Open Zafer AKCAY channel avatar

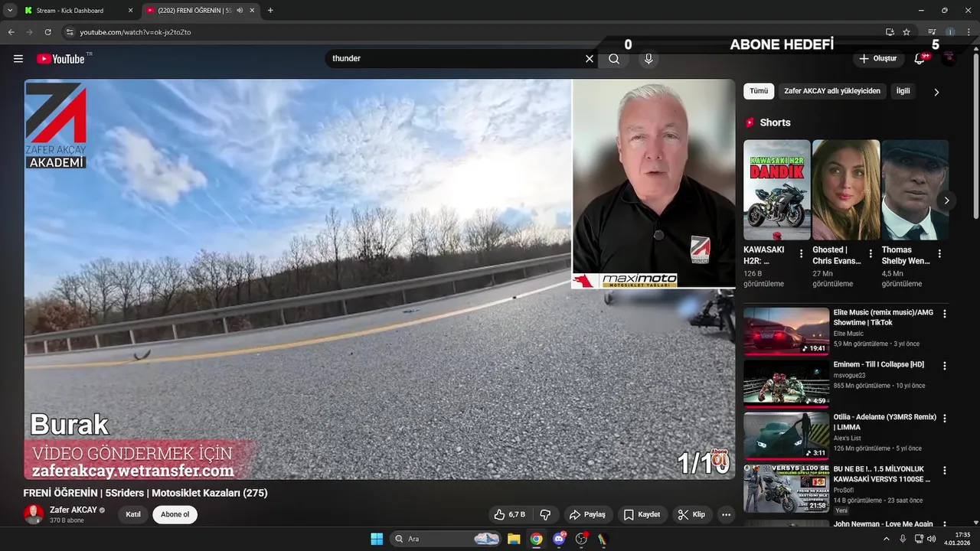[34, 514]
